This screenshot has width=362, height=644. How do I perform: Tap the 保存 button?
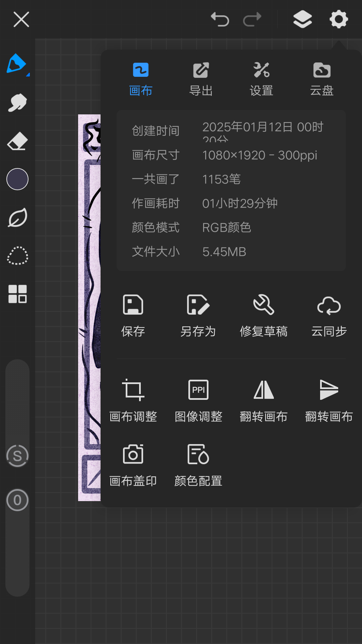133,316
